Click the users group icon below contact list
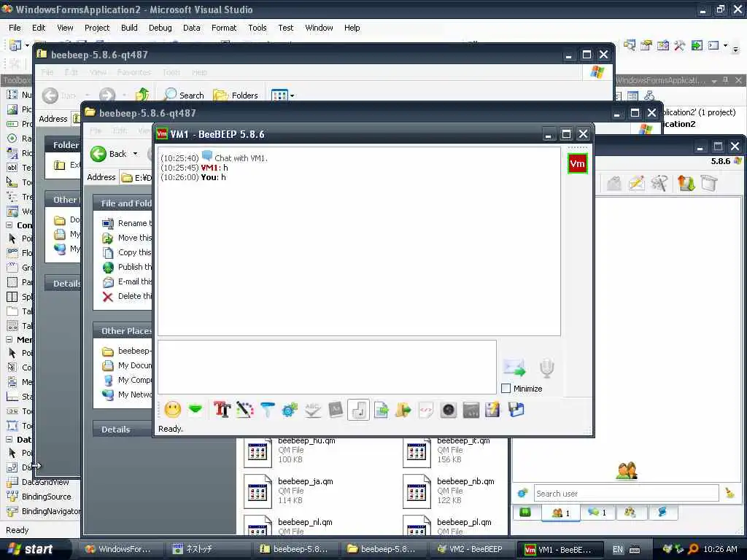Viewport: 747px width, 560px height. point(627,471)
